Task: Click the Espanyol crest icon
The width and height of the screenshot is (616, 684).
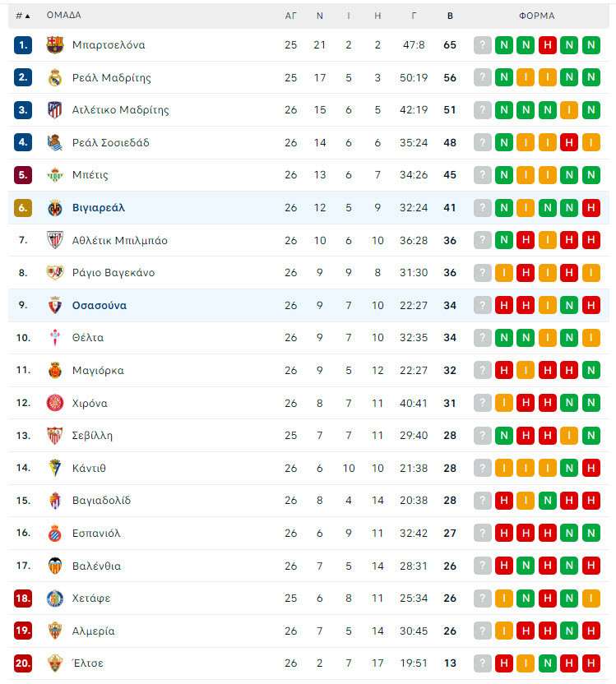Action: point(55,533)
